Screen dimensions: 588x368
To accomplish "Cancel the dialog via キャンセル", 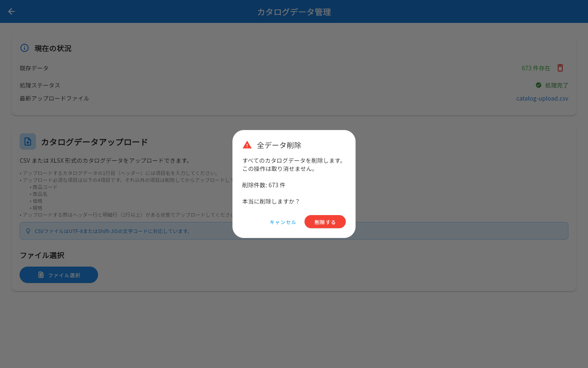I will pyautogui.click(x=283, y=222).
